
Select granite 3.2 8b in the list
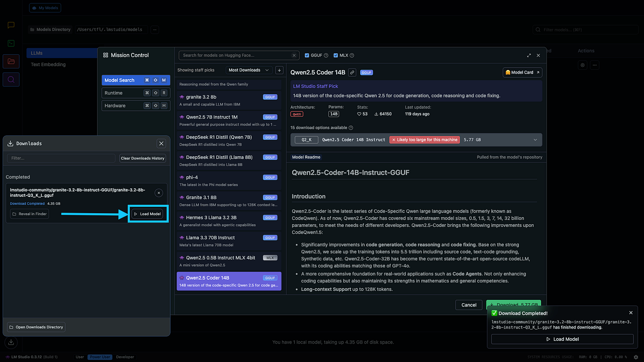[229, 100]
